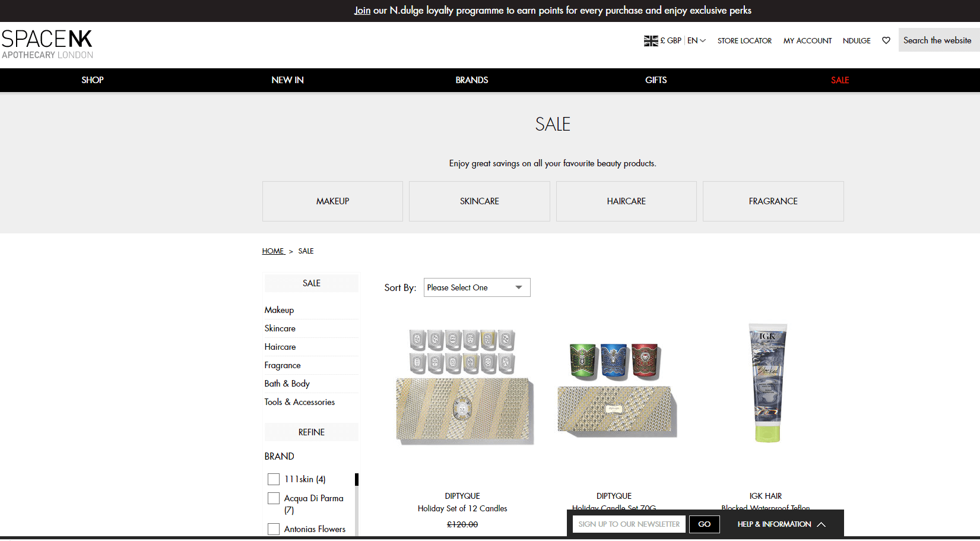The width and height of the screenshot is (980, 541).
Task: Select Bath & Body in sidebar
Action: 287,384
